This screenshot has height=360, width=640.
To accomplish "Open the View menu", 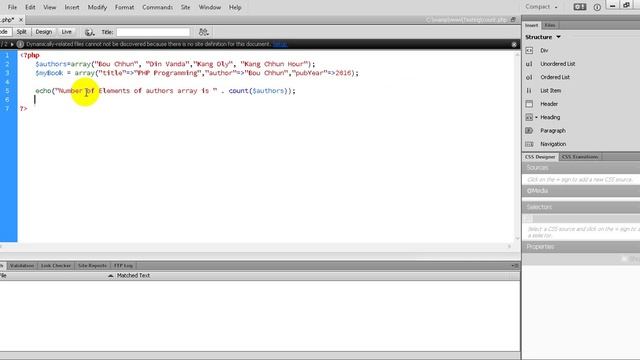I will pos(50,7).
